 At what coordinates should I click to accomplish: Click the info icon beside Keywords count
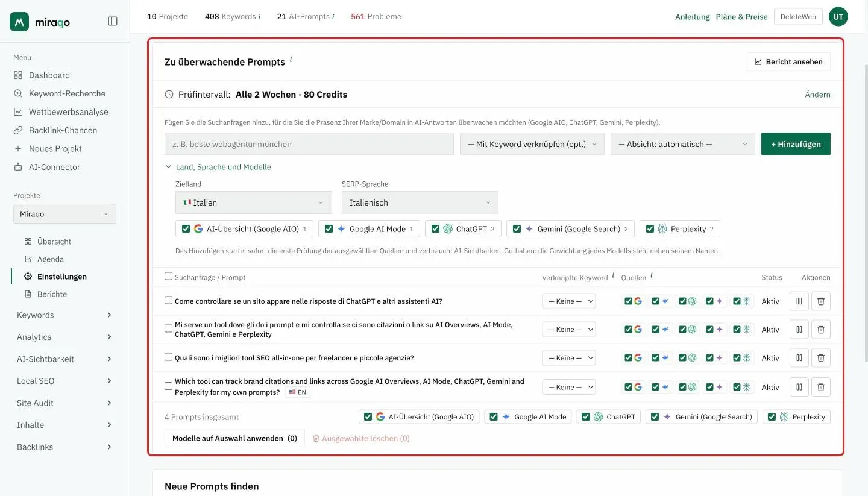click(x=260, y=17)
